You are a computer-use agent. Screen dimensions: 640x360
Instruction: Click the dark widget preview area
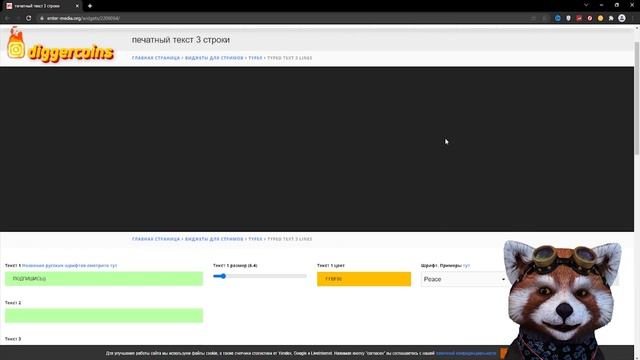(317, 149)
